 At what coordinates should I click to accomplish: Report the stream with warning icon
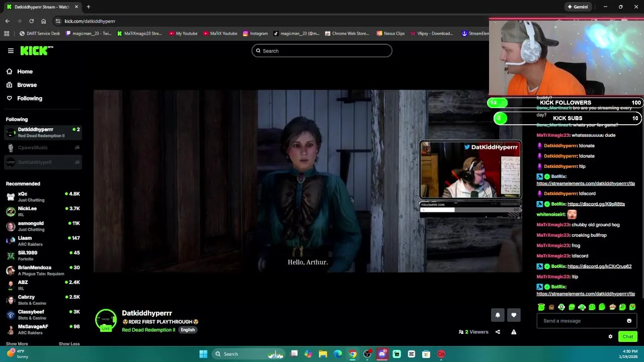pyautogui.click(x=514, y=332)
